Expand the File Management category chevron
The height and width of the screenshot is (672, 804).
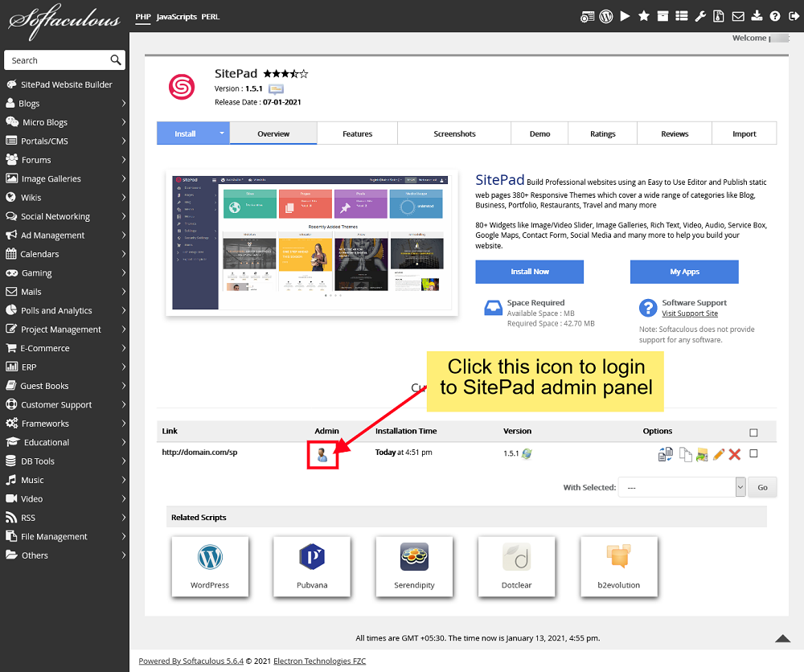124,536
